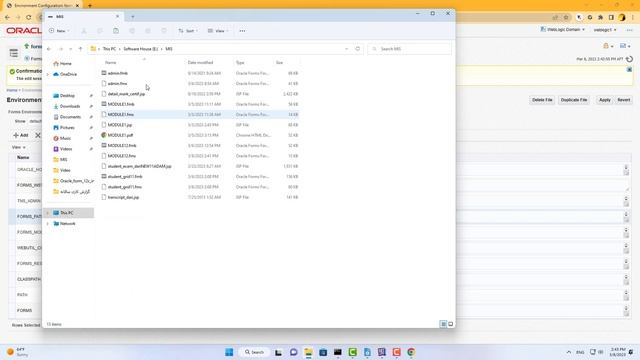Image resolution: width=640 pixels, height=360 pixels.
Task: Open the New item dropdown in File Explorer
Action: coord(59,31)
